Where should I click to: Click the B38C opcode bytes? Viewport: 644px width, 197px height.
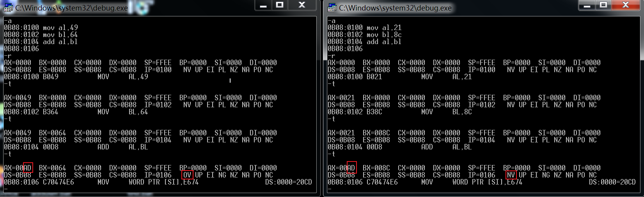click(x=374, y=112)
